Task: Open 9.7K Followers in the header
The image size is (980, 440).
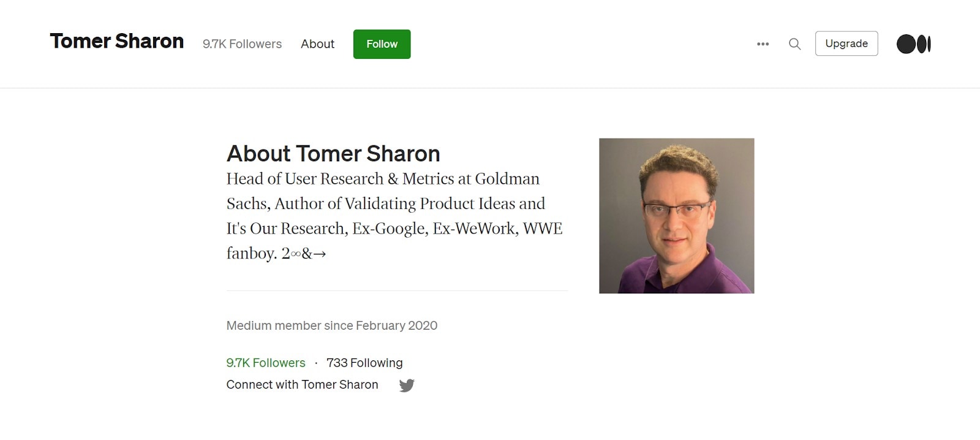Action: [242, 44]
